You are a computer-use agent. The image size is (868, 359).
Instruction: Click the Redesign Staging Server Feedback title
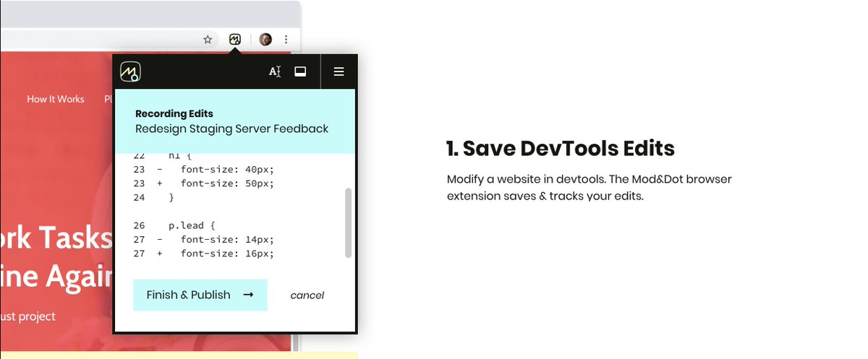231,129
